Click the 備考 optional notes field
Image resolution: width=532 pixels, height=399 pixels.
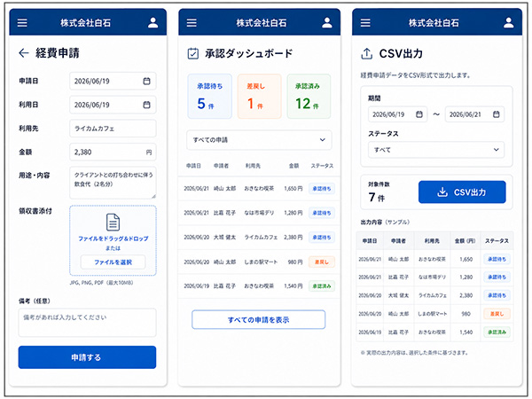[87, 323]
